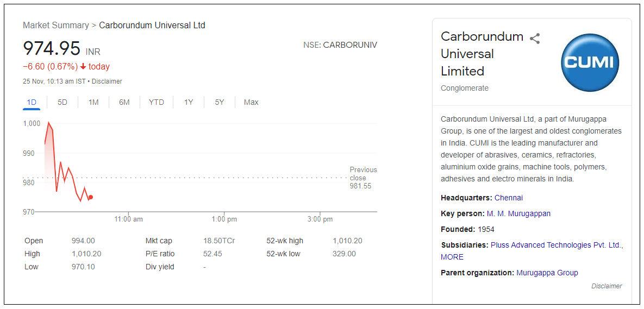
Task: Click the red current-price dot on chart
Action: 91,197
